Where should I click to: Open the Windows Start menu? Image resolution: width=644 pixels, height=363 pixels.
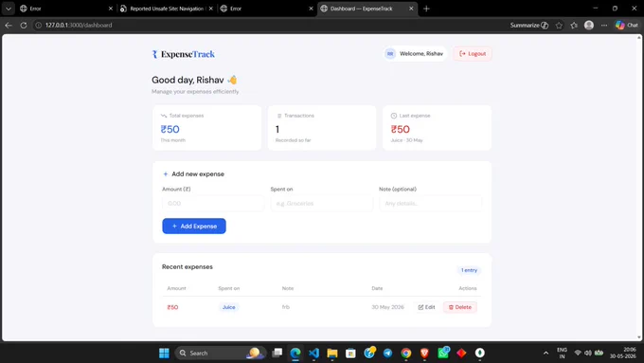[164, 354]
